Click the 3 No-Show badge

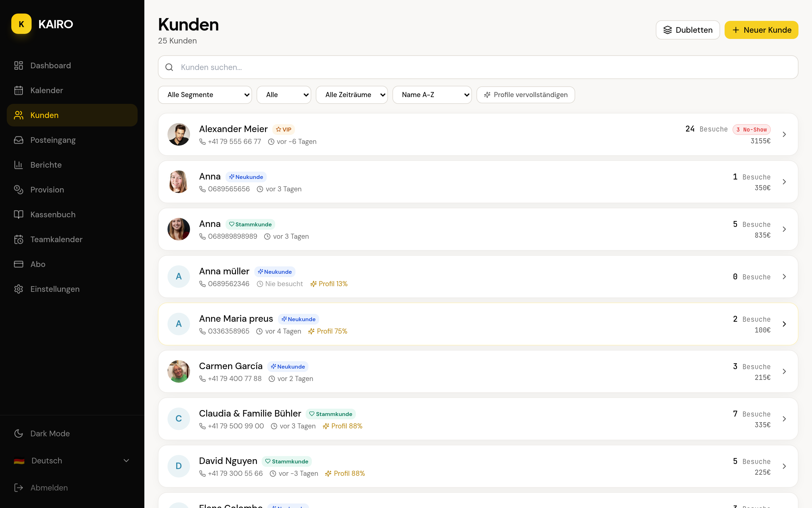751,130
